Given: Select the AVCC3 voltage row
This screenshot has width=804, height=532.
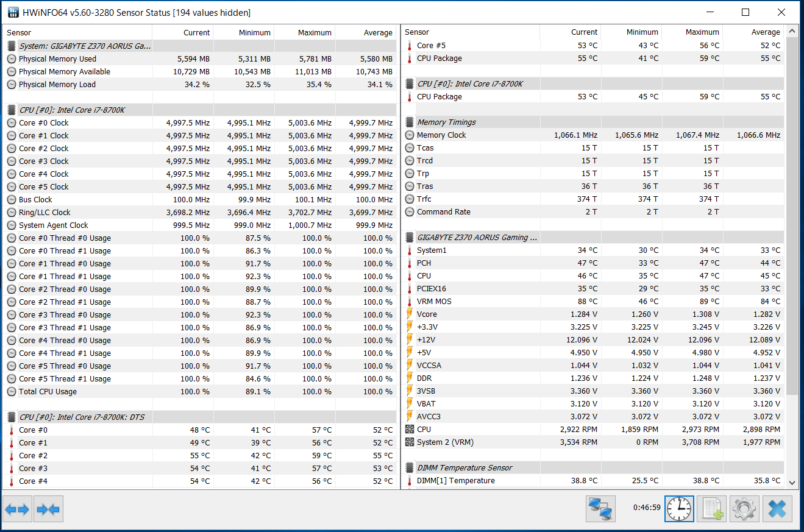Looking at the screenshot, I should coord(592,416).
